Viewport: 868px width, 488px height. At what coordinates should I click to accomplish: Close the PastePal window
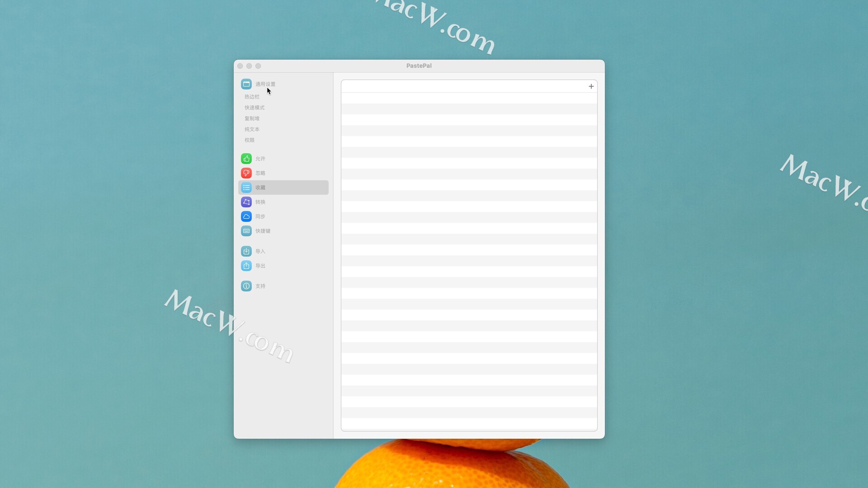pos(240,66)
